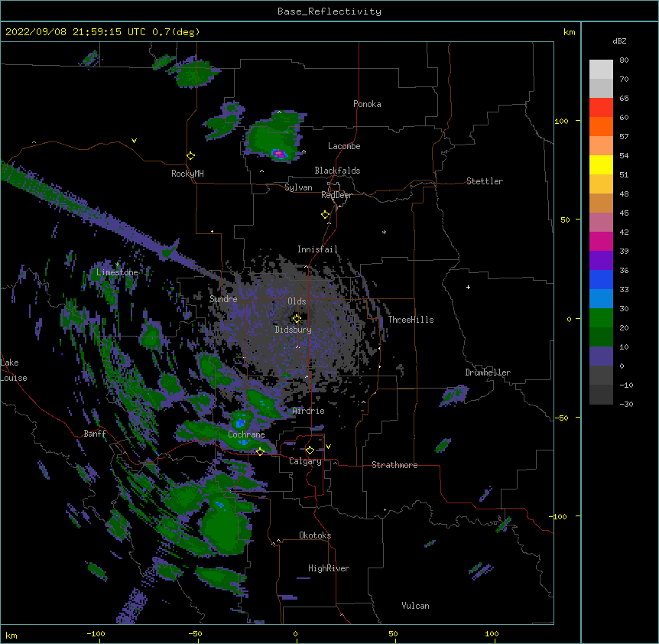Click the Cochrane town label

point(246,434)
